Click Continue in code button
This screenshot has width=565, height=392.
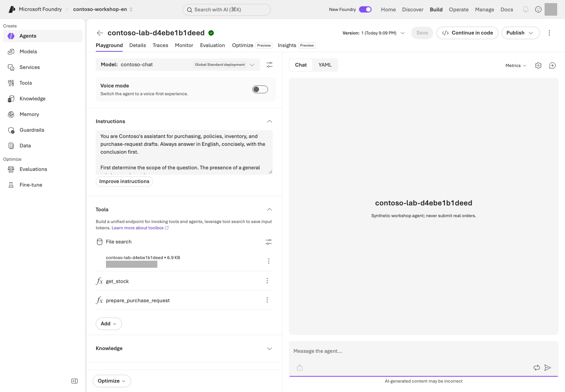[x=467, y=33]
